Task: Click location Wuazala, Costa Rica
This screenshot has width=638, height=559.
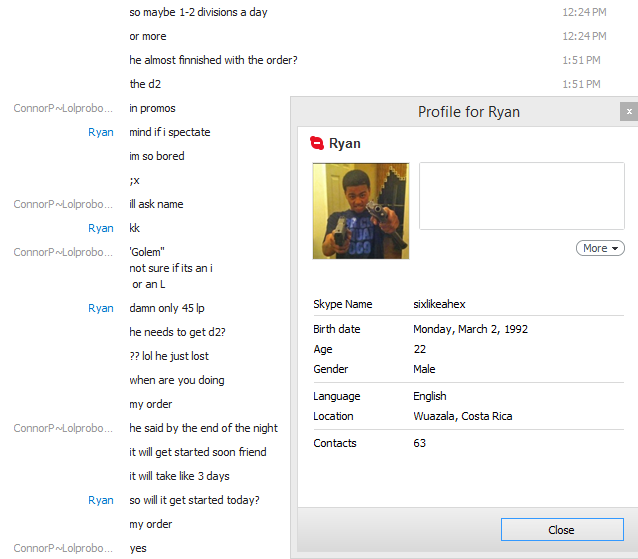Action: [x=463, y=416]
